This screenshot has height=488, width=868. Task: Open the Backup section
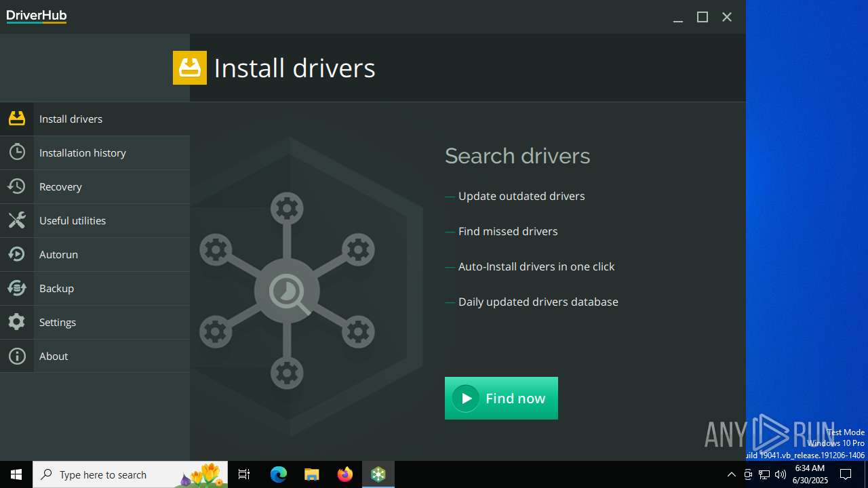[x=95, y=288]
